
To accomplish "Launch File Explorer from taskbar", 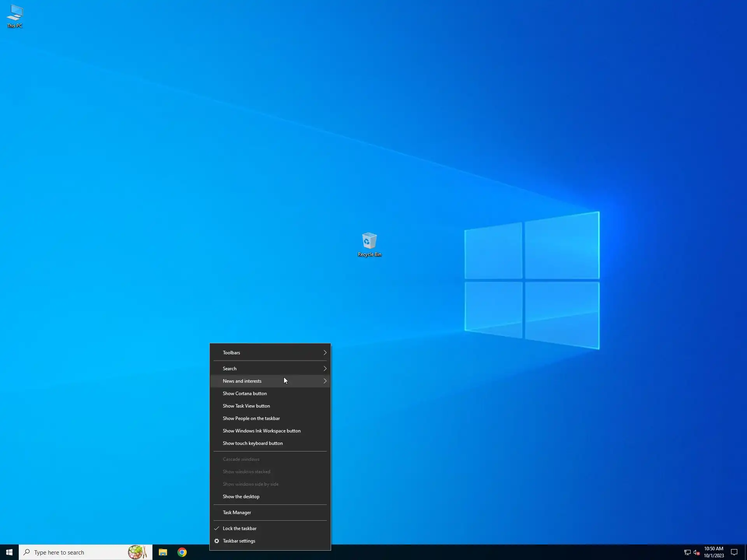I will pyautogui.click(x=163, y=552).
